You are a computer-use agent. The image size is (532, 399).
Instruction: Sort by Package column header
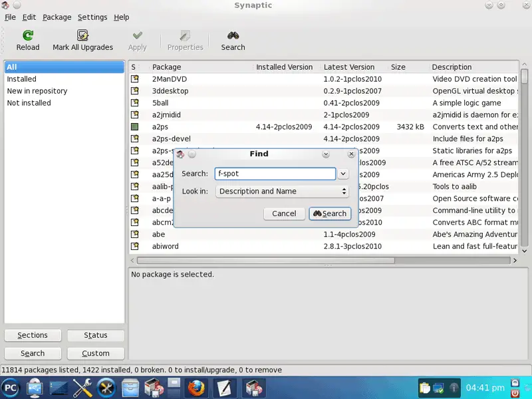click(x=201, y=67)
